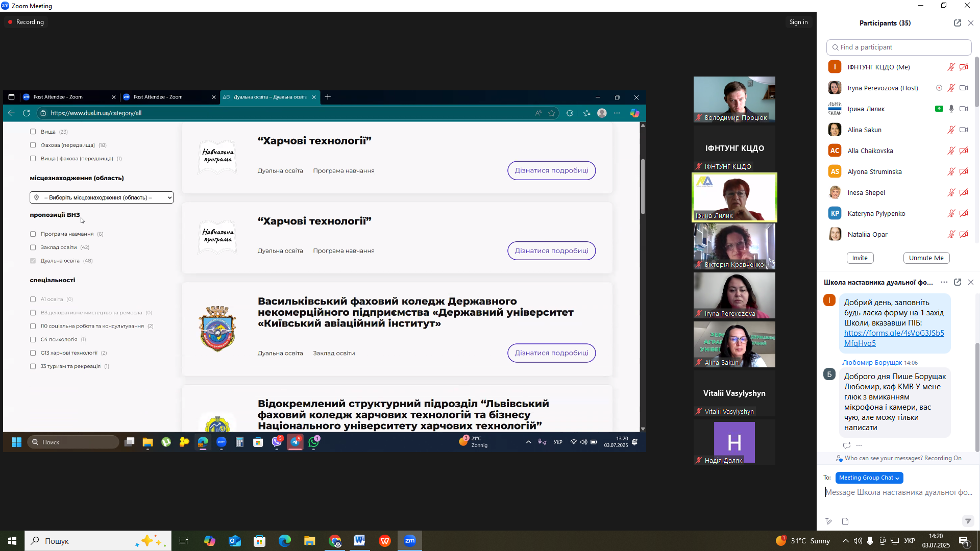Screen dimensions: 980x551
Task: Select Володимир Процюк's video thumbnail
Action: point(734,99)
